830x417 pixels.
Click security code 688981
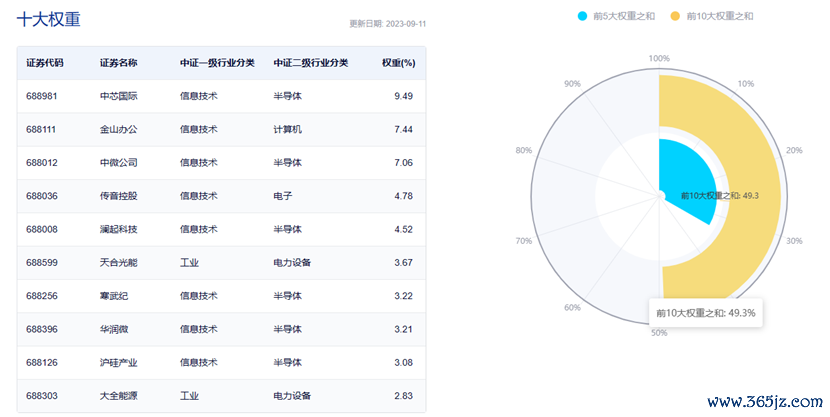(x=42, y=96)
